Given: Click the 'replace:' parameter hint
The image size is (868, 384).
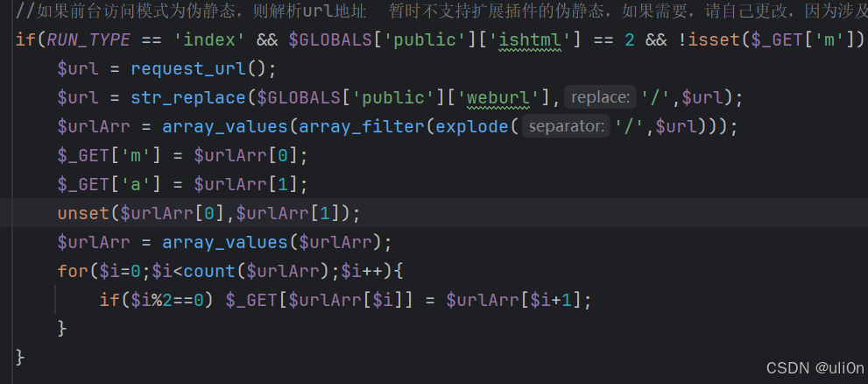Looking at the screenshot, I should click(600, 97).
